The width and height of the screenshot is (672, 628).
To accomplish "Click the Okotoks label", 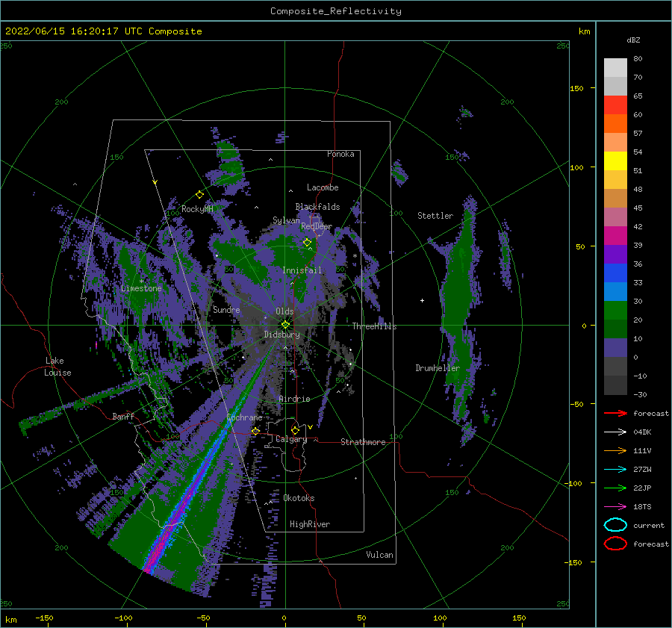I will coord(299,499).
